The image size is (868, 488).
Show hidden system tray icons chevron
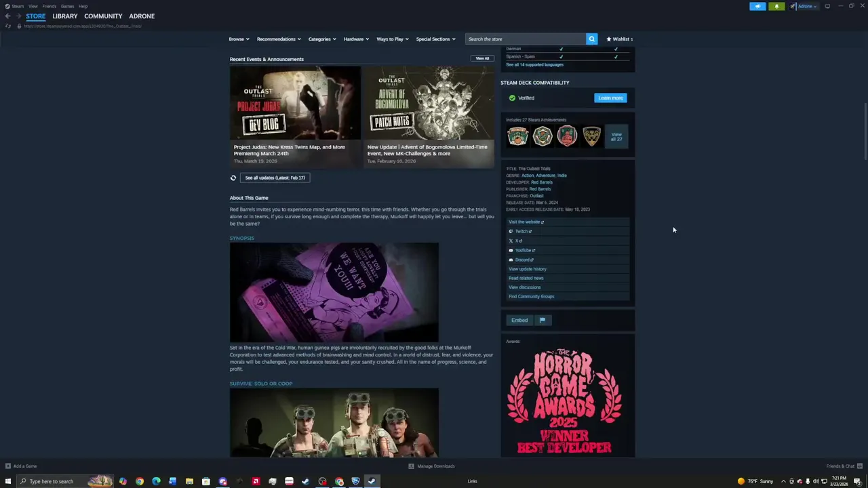pos(783,481)
